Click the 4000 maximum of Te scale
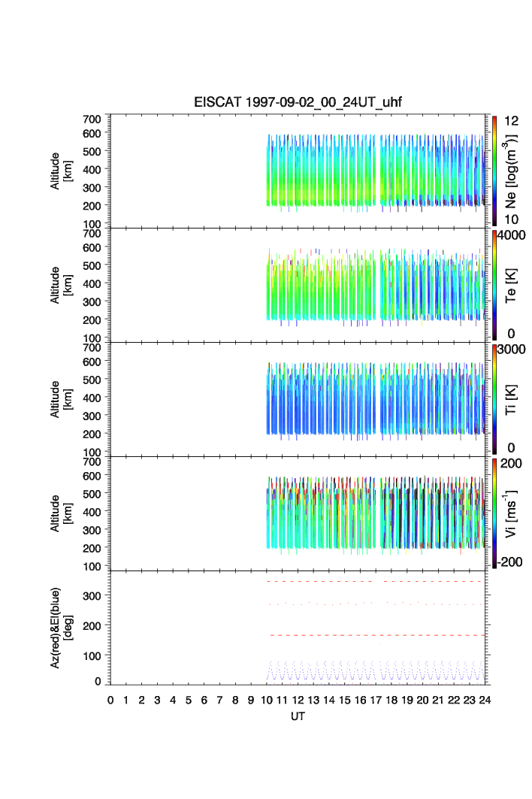 tap(511, 235)
